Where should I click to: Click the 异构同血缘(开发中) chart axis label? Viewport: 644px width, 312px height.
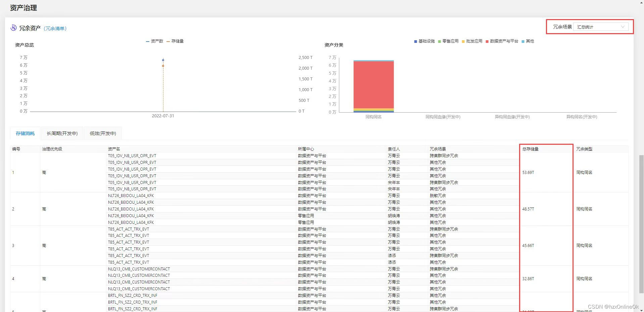[x=512, y=117]
